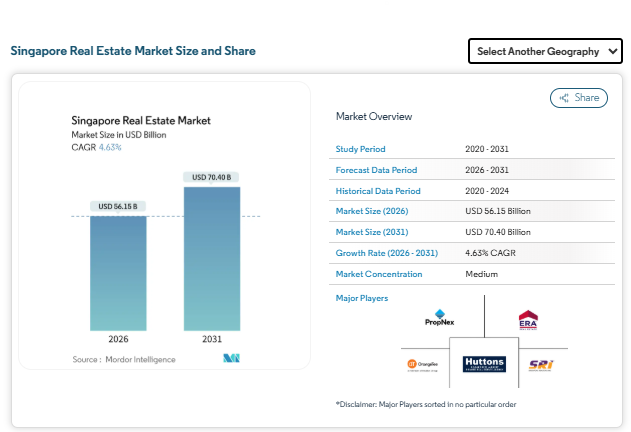This screenshot has height=432, width=631.
Task: Click the OrangeTee logo
Action: coord(423,365)
